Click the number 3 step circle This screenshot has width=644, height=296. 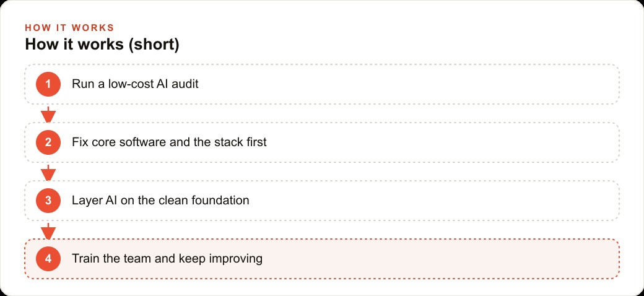48,201
